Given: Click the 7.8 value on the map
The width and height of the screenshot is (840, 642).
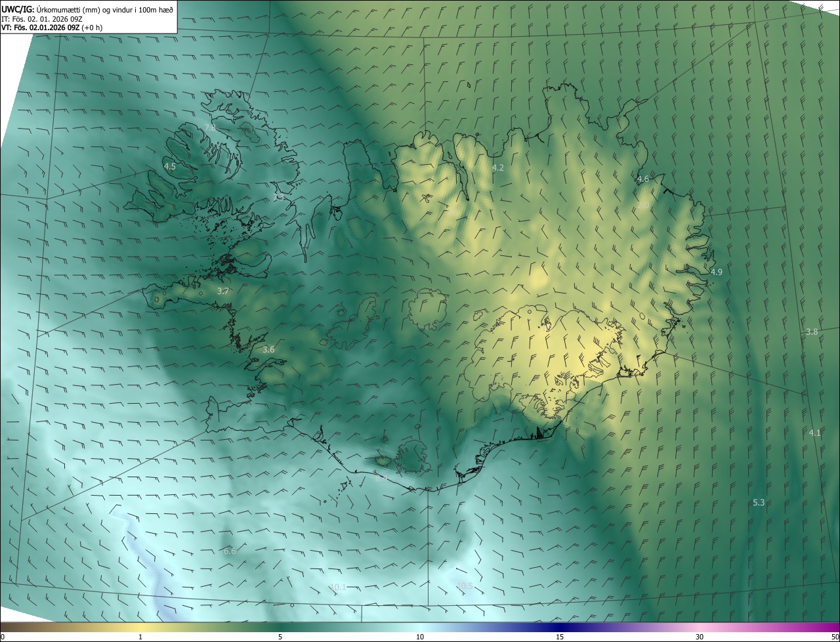Looking at the screenshot, I should pos(211,127).
